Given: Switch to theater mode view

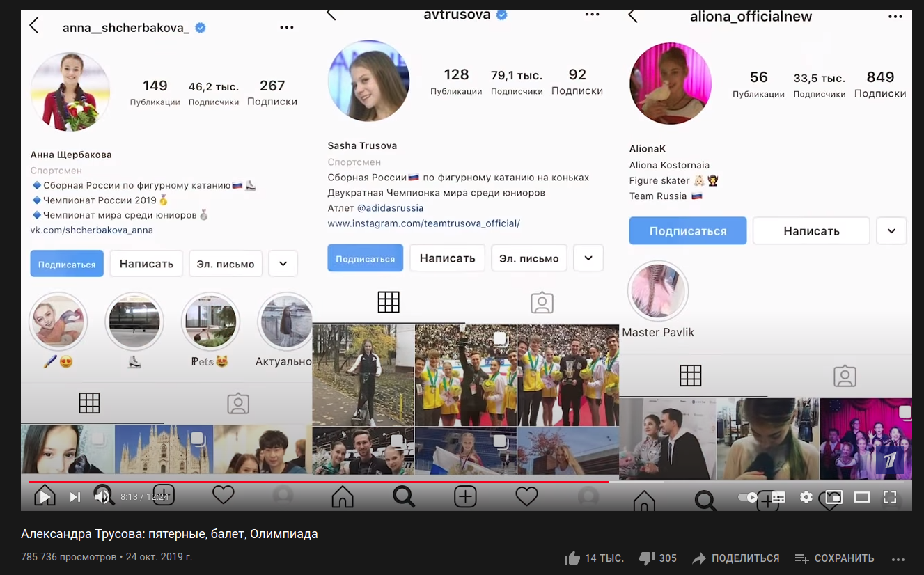Looking at the screenshot, I should [862, 497].
